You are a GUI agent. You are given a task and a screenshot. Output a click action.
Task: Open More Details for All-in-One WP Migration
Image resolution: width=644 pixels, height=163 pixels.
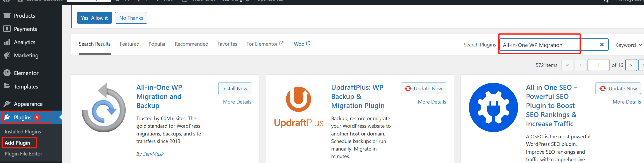[237, 102]
